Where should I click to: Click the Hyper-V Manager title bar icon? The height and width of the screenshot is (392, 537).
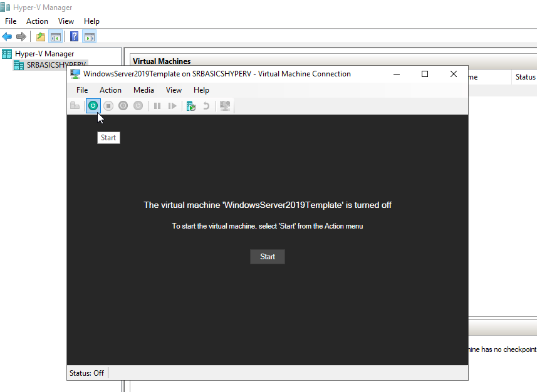click(x=5, y=7)
